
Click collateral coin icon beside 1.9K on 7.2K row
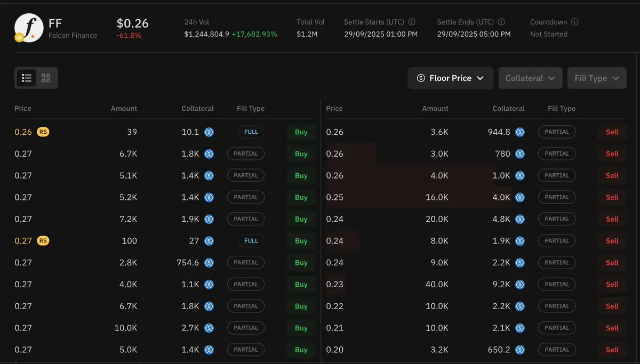[x=209, y=219]
